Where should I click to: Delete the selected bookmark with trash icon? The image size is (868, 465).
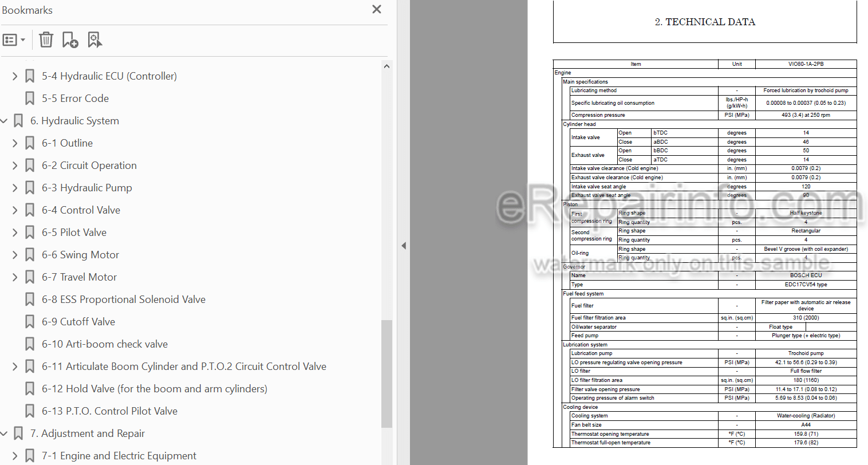click(x=46, y=40)
